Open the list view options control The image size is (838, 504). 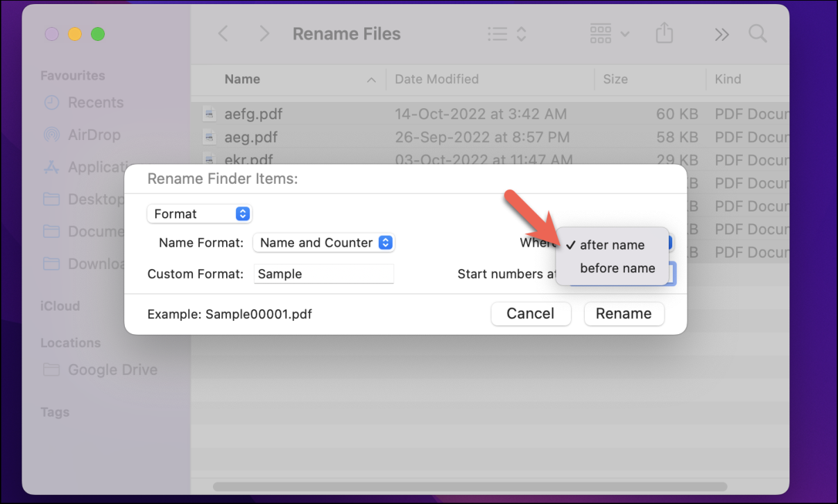pos(506,34)
